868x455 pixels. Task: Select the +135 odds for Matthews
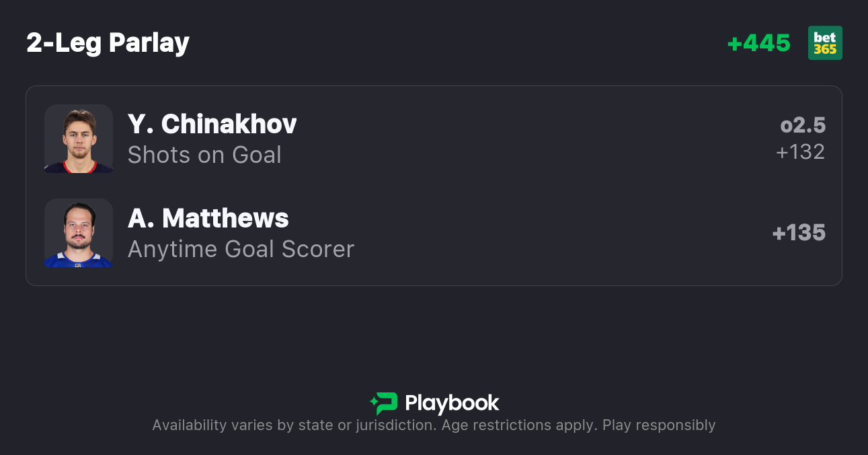click(799, 233)
